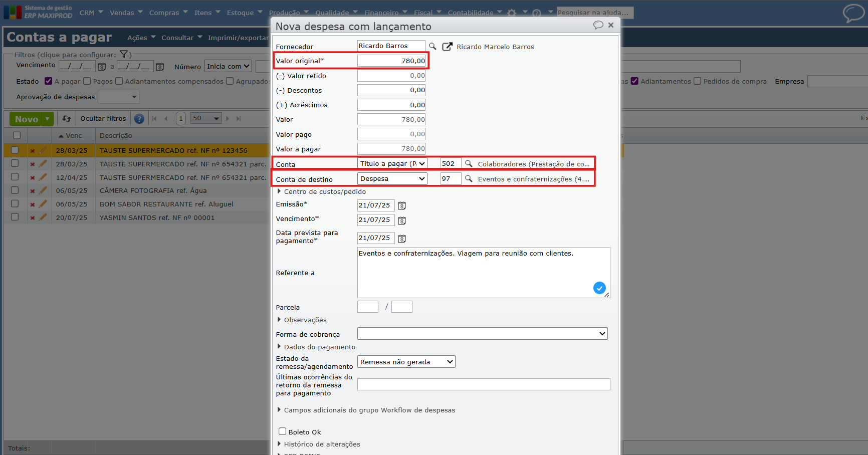Viewport: 868px width, 455px height.
Task: Open the Emissão date calendar picker
Action: 402,205
